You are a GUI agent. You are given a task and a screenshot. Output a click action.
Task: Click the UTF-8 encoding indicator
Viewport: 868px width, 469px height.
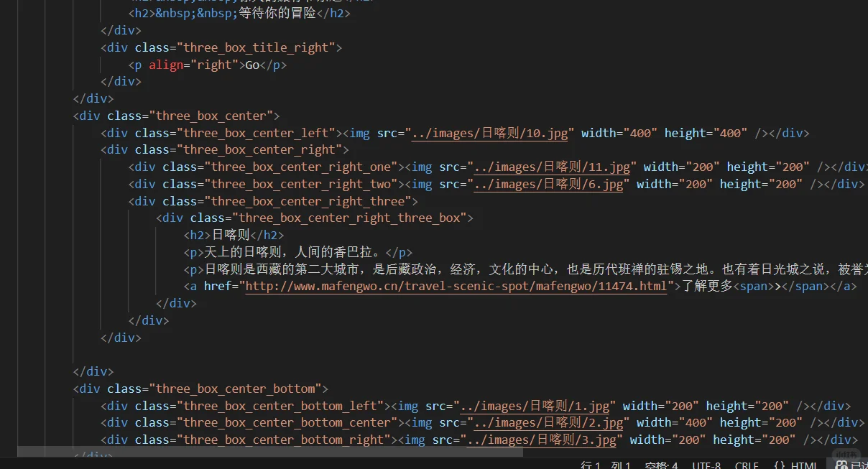706,465
